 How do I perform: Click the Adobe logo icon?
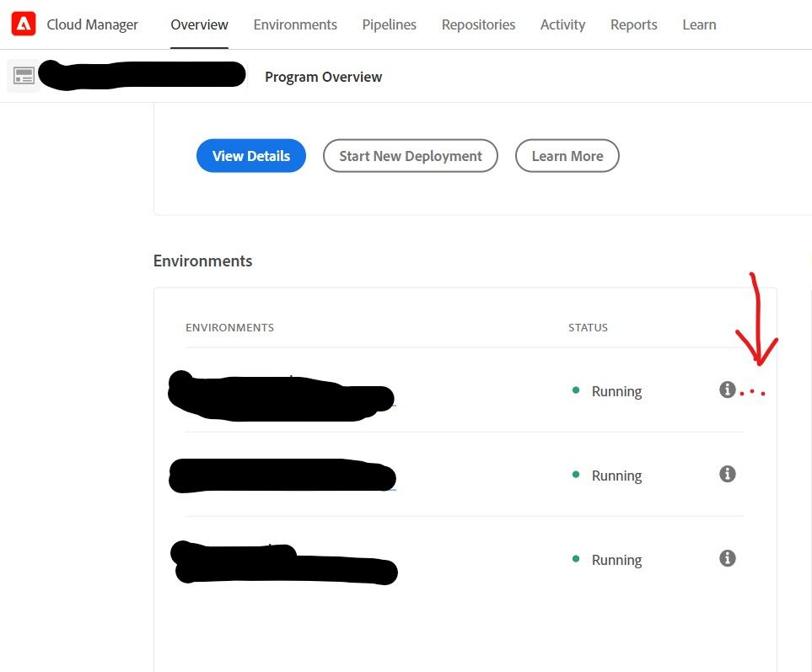click(24, 24)
